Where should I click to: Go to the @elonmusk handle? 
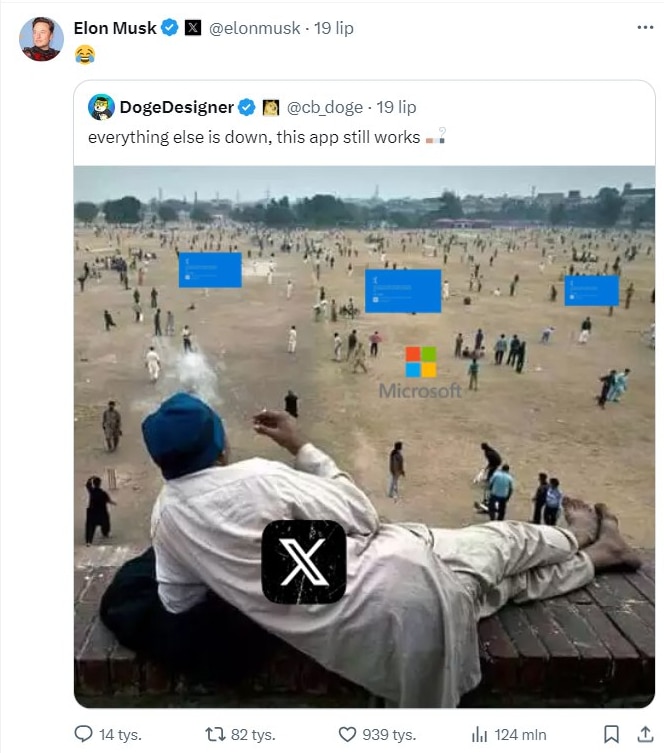click(x=254, y=28)
